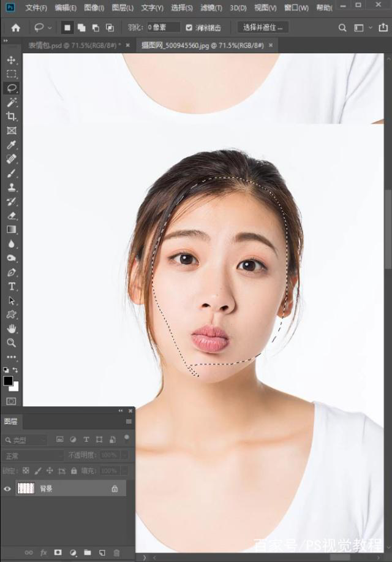The height and width of the screenshot is (562, 392).
Task: Hide the 背景 layer with eye icon
Action: (7, 488)
